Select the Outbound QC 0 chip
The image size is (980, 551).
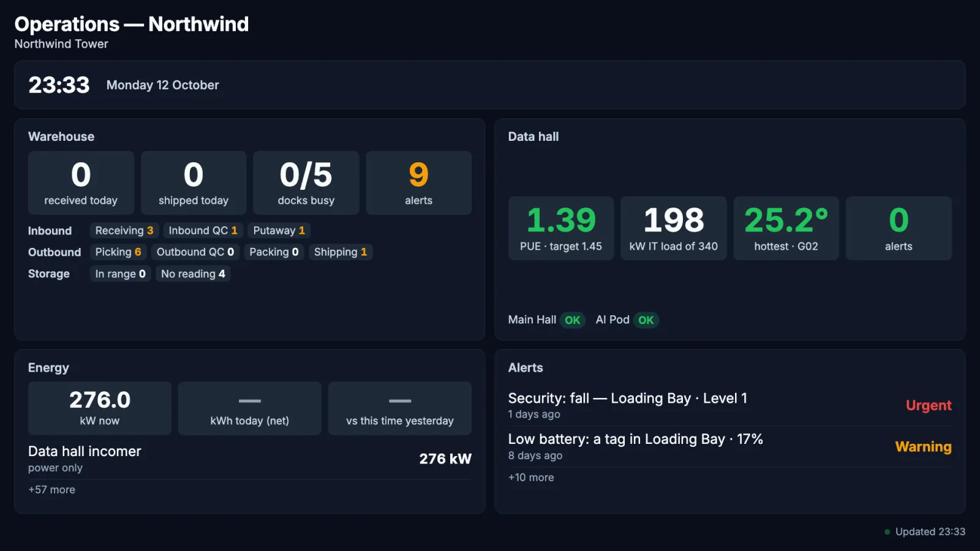click(x=195, y=252)
